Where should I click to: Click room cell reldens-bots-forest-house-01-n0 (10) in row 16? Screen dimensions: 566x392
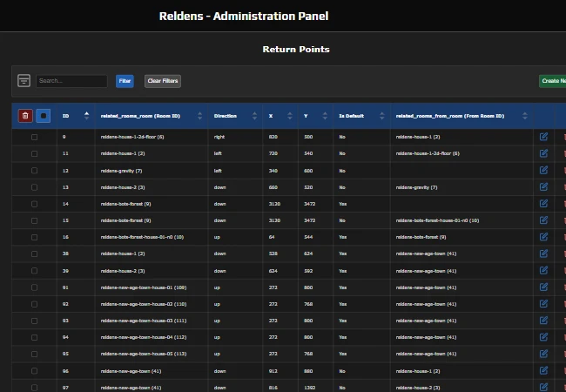pos(142,237)
